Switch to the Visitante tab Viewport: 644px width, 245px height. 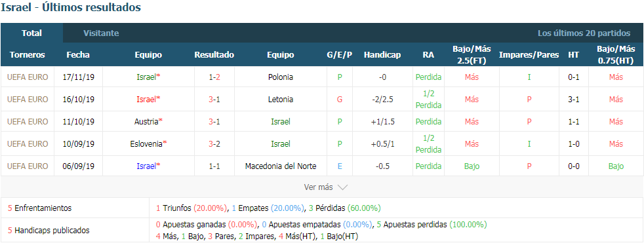[x=101, y=33]
